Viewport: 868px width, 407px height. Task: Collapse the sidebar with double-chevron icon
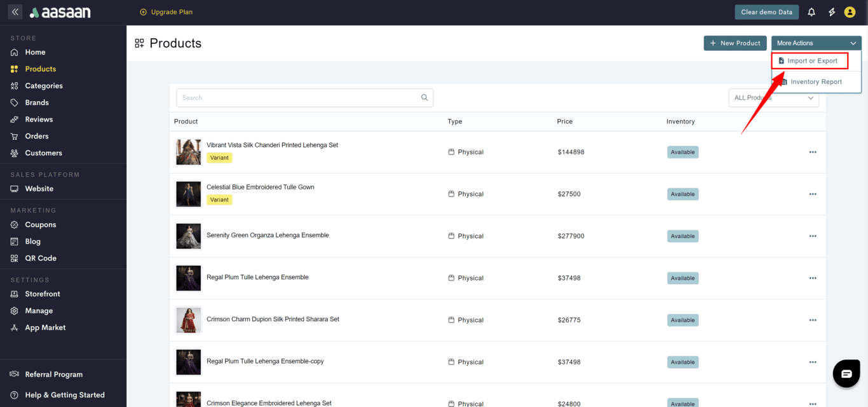click(15, 12)
